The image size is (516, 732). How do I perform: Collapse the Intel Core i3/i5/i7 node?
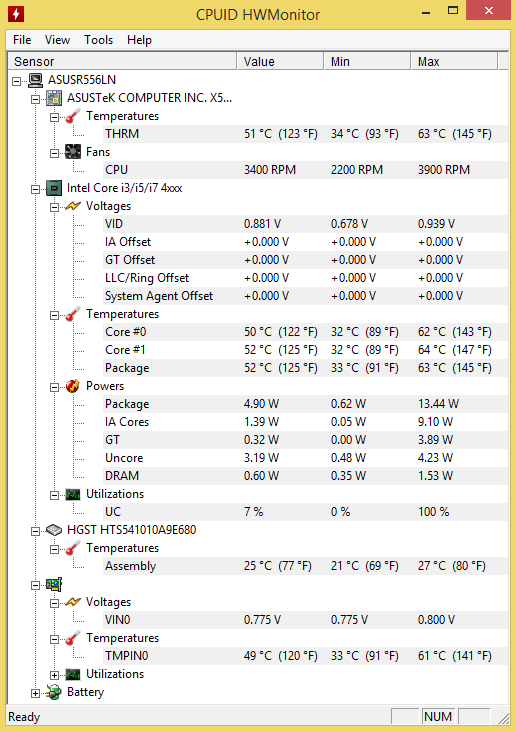point(35,190)
